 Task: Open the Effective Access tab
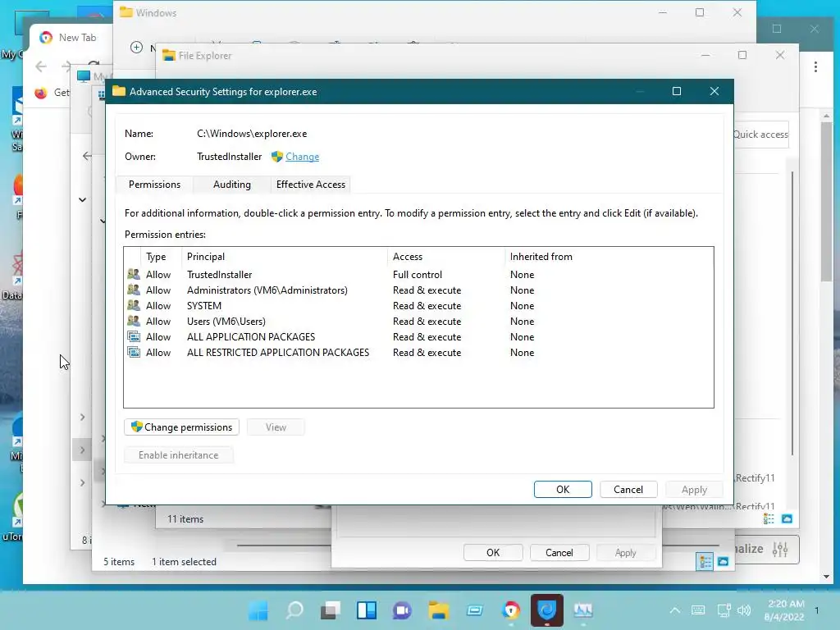point(311,185)
